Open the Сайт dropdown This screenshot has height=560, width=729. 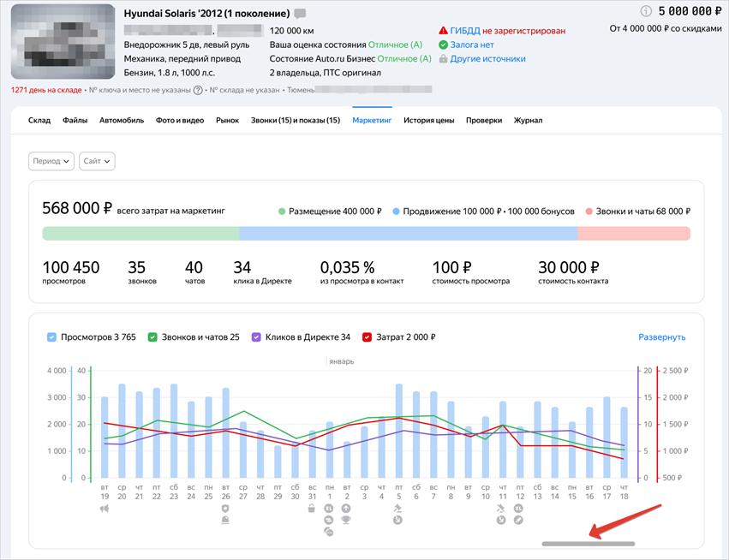97,161
